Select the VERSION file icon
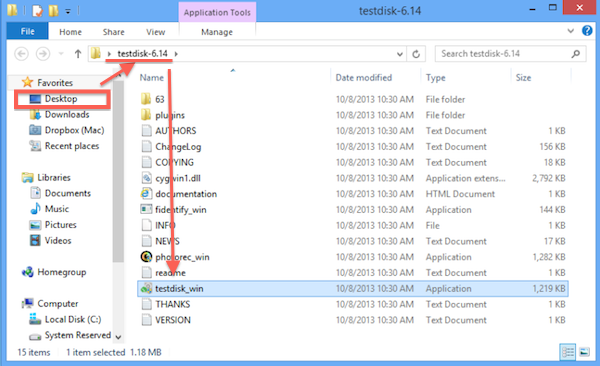 pos(146,320)
